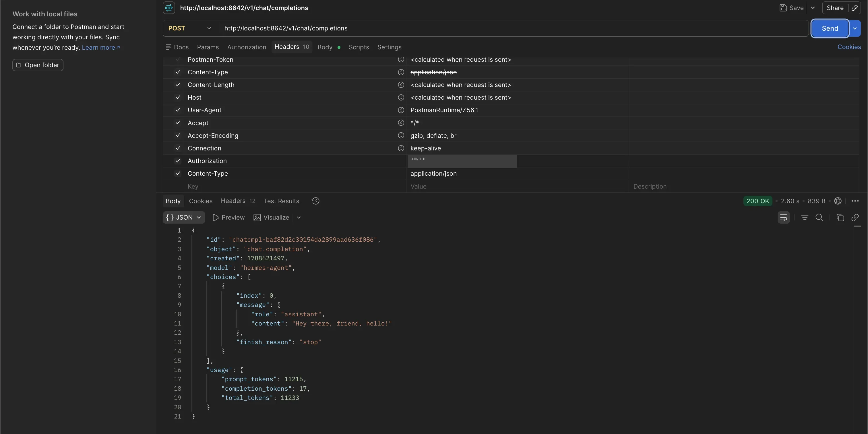Follow the Learn more link
Viewport: 868px width, 434px height.
(100, 48)
